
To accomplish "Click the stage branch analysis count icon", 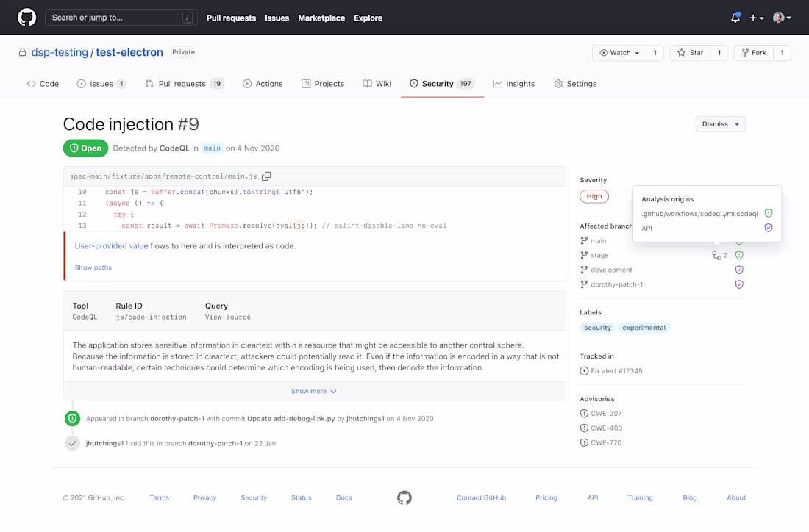I will point(720,255).
